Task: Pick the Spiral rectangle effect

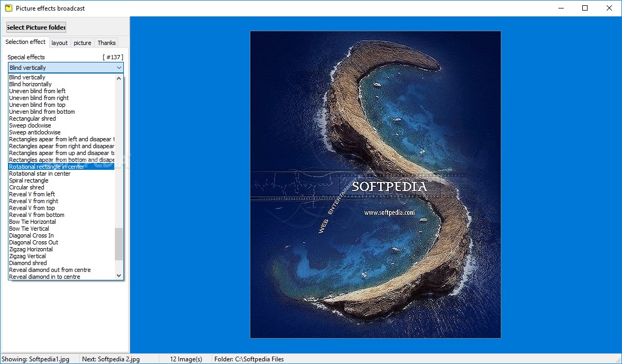Action: point(61,180)
